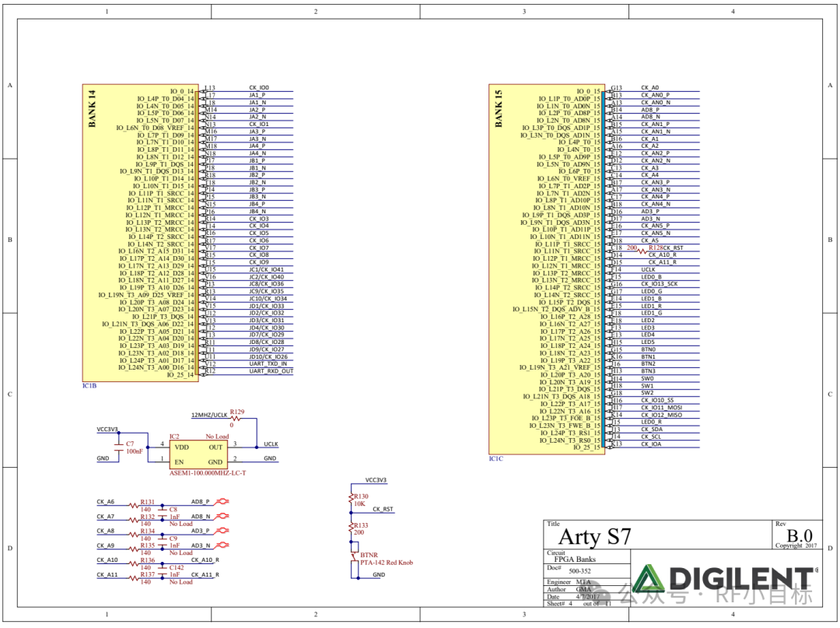Click the CK_A8 net label
Screen dimensions: 840x628
pos(106,531)
